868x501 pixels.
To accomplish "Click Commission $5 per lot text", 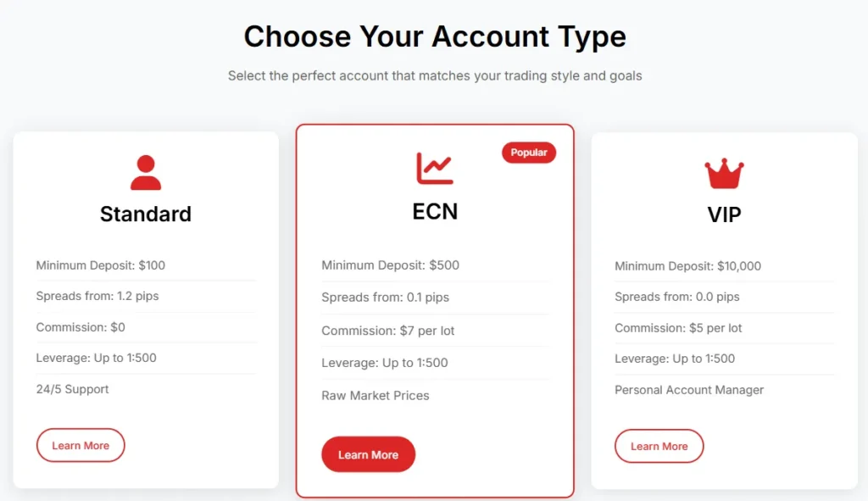I will [x=678, y=328].
